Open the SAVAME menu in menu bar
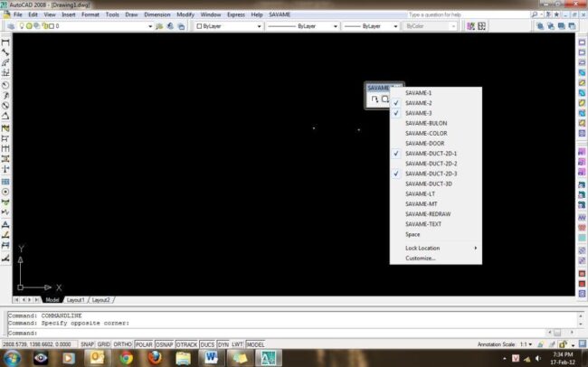The height and width of the screenshot is (367, 588). click(x=280, y=14)
